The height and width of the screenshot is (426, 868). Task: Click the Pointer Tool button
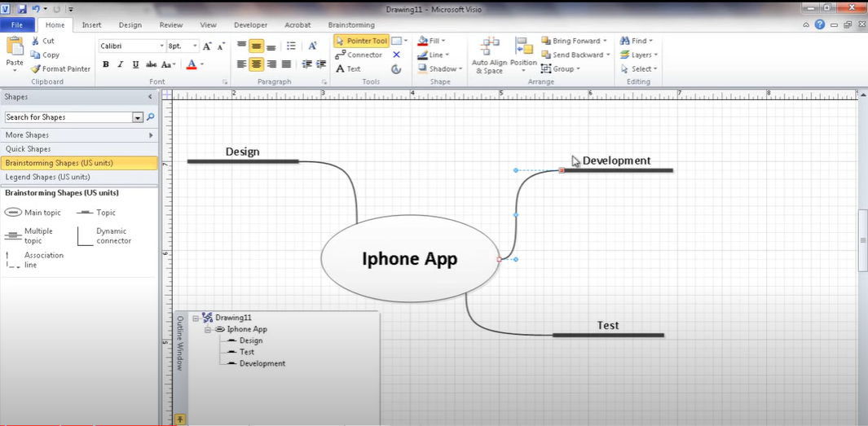(x=361, y=41)
